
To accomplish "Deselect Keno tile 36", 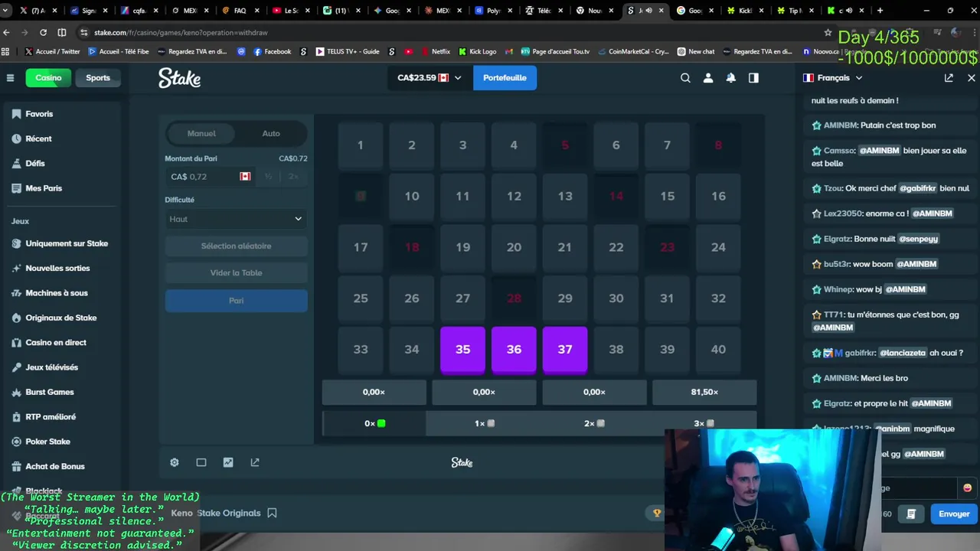I will click(x=514, y=350).
